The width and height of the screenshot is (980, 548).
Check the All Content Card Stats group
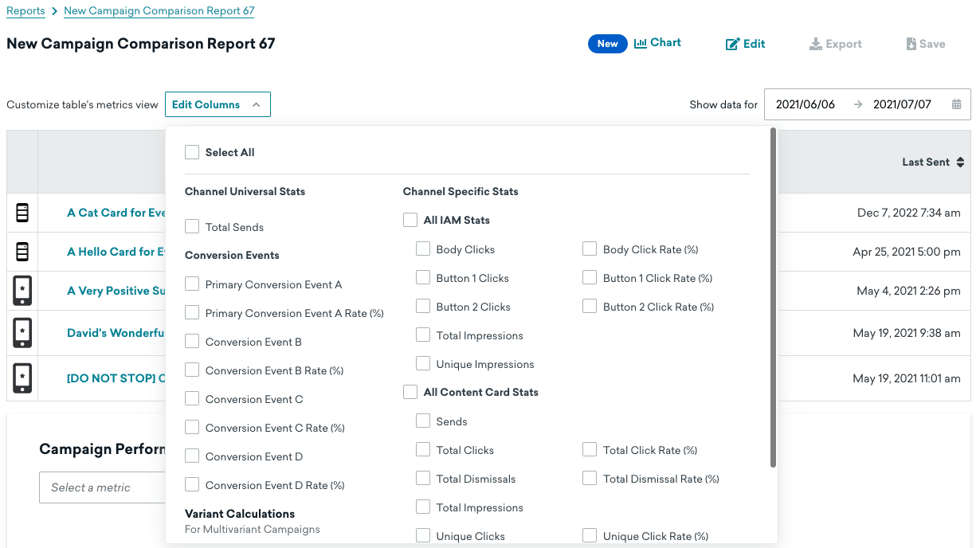410,393
